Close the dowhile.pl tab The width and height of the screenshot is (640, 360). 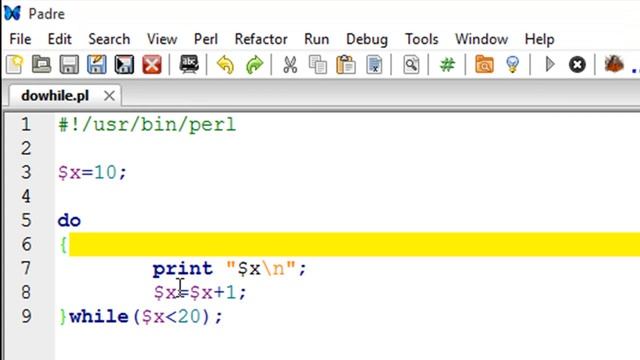(x=109, y=96)
